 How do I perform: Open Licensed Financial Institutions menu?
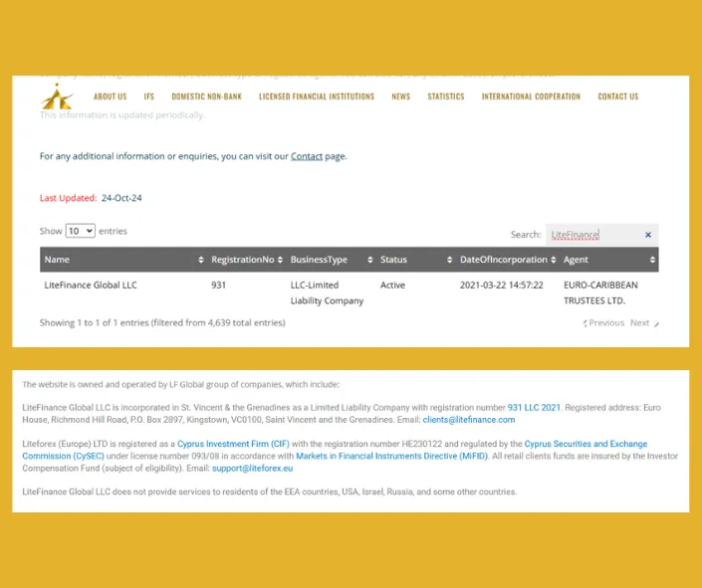click(317, 97)
